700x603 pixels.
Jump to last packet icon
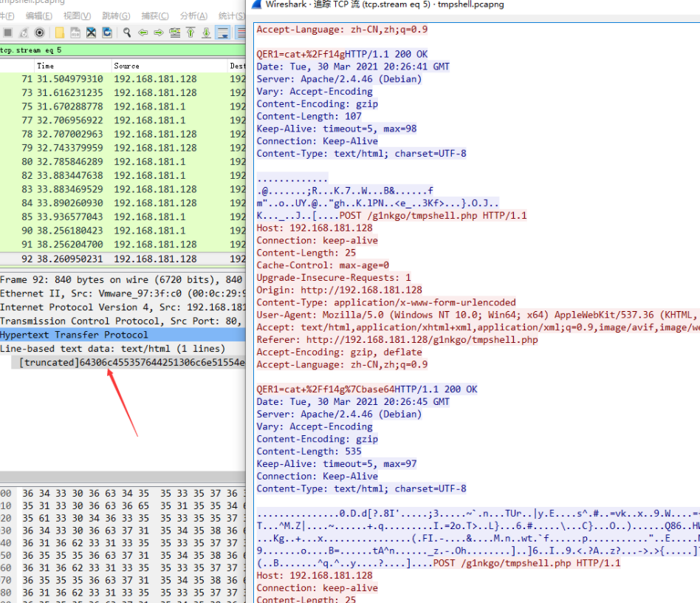pos(207,33)
